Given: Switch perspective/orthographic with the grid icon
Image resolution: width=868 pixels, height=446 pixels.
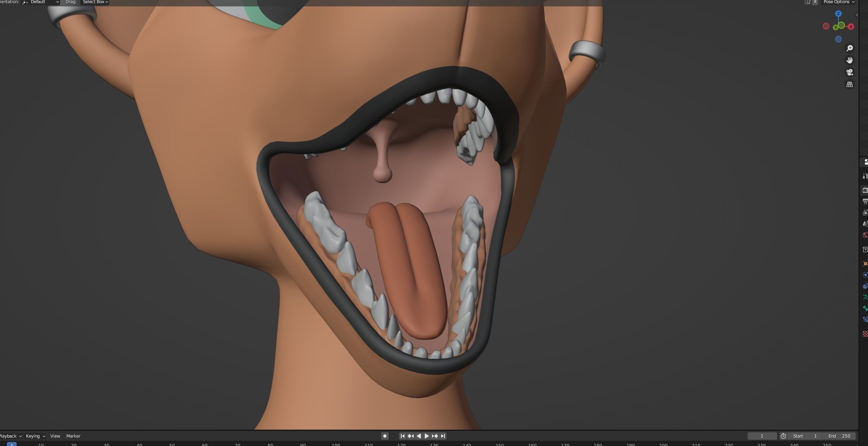Looking at the screenshot, I should point(850,85).
